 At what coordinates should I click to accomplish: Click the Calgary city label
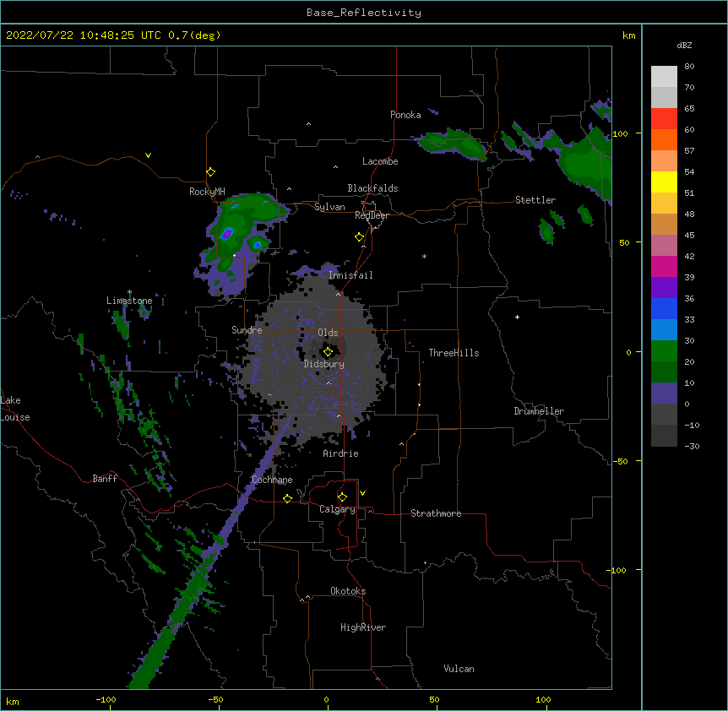[x=337, y=509]
